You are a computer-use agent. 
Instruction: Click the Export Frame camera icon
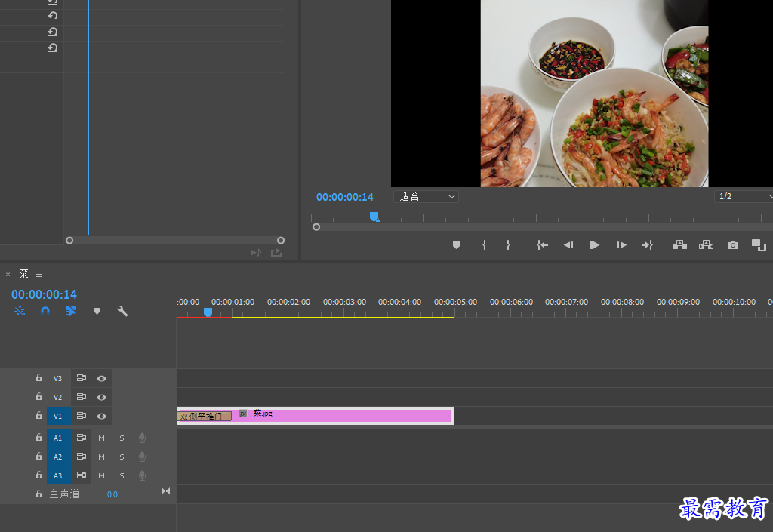pos(732,244)
